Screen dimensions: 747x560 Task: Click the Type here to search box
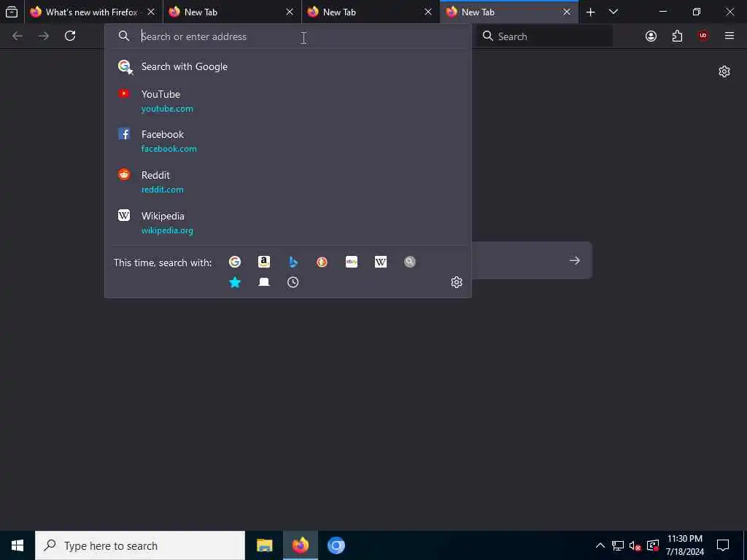[140, 545]
